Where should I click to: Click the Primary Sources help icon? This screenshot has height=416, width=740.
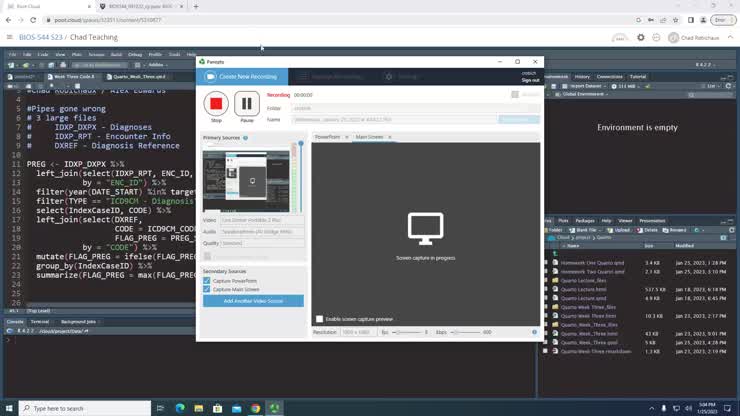pyautogui.click(x=246, y=138)
